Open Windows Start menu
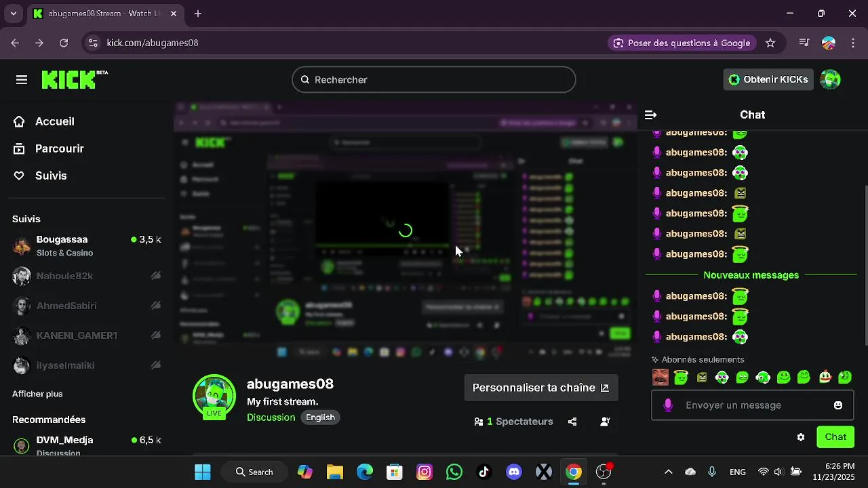 pos(202,472)
